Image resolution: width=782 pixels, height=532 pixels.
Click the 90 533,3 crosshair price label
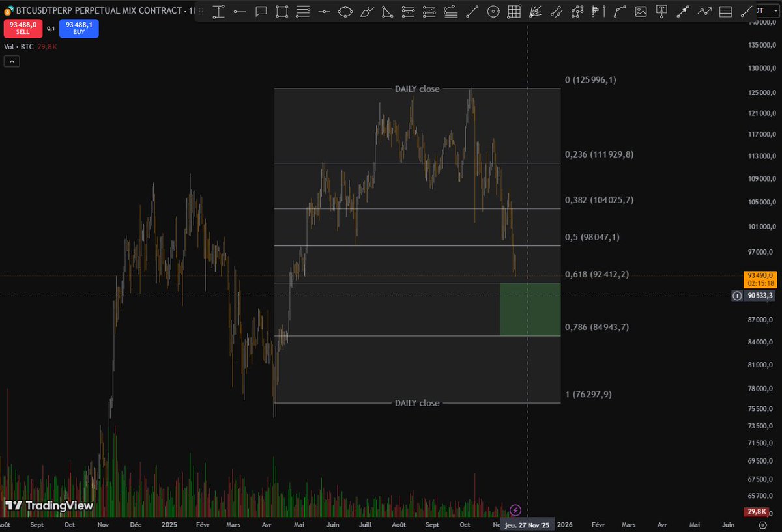coord(760,296)
